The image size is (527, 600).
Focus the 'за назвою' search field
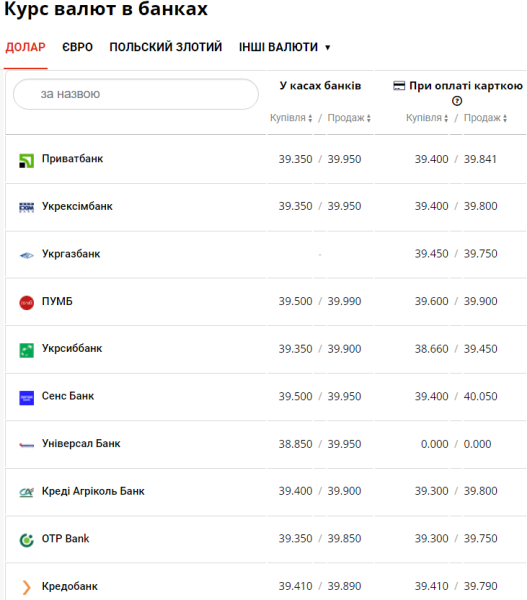pyautogui.click(x=136, y=94)
